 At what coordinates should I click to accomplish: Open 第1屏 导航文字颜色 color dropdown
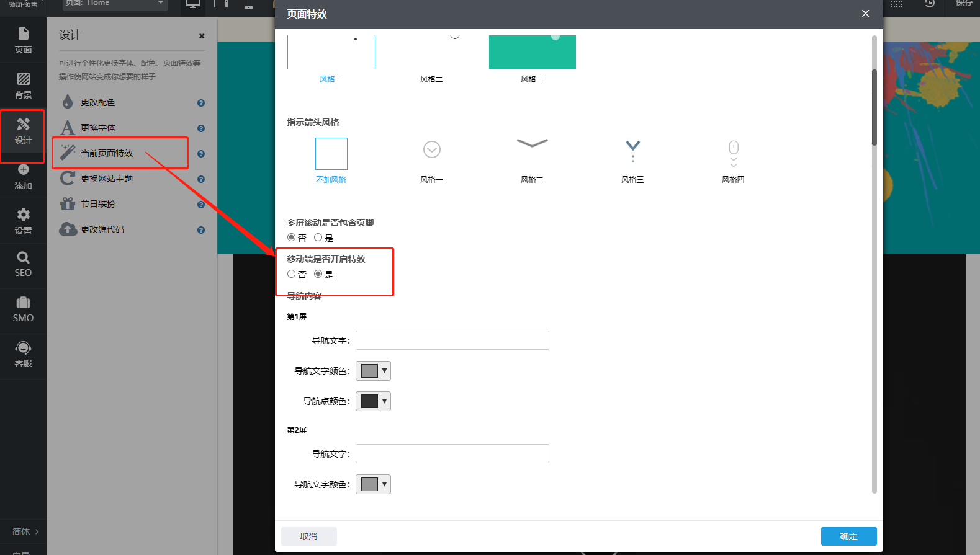click(373, 371)
